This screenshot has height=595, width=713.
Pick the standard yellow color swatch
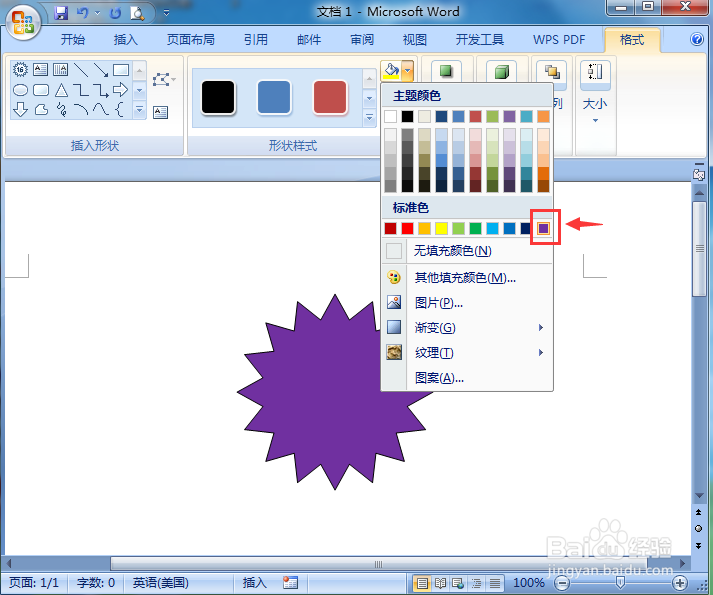point(442,228)
